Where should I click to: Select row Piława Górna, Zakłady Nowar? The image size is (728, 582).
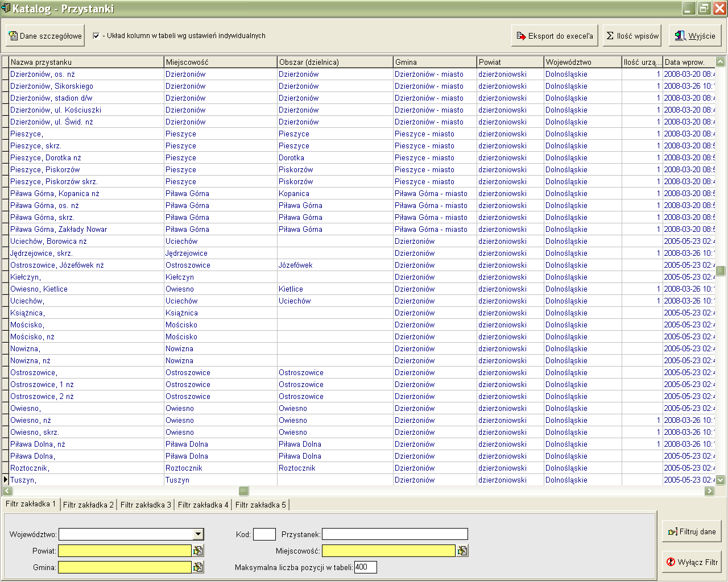point(362,230)
